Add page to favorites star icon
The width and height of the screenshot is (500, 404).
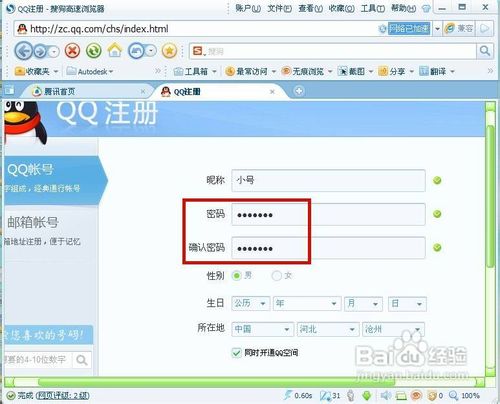click(x=169, y=51)
